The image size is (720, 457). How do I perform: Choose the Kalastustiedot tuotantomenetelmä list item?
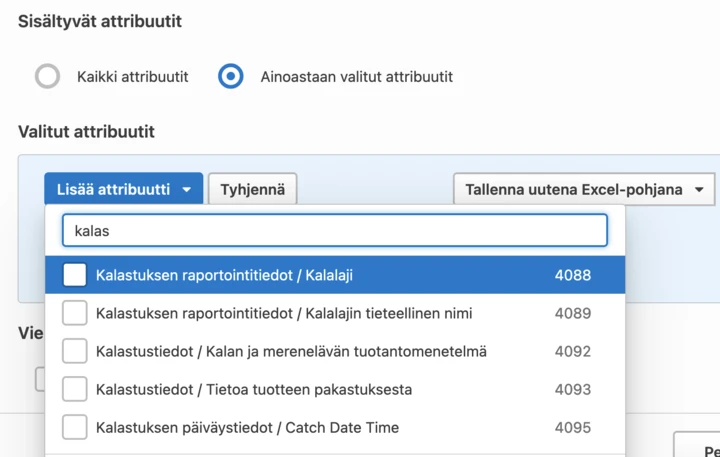291,351
